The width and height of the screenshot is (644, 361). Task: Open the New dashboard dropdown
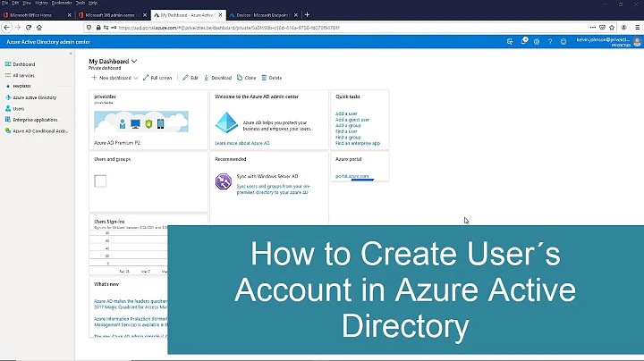(114, 78)
